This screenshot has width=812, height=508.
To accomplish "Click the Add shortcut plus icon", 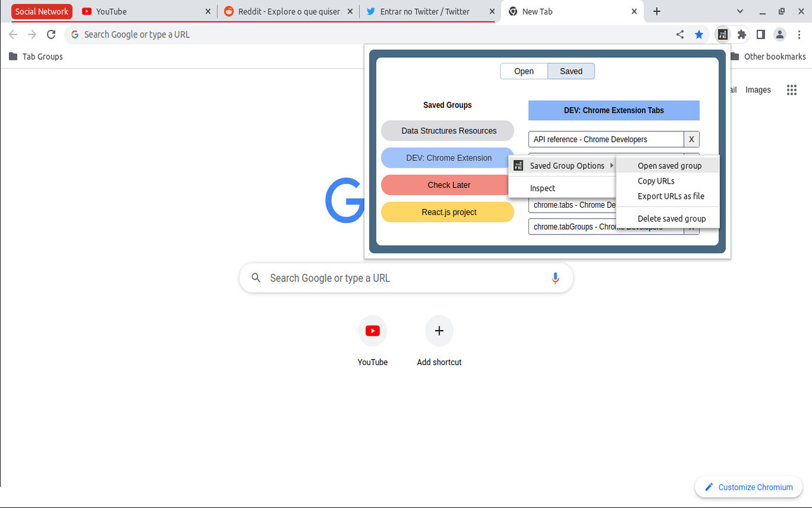I will coord(439,331).
